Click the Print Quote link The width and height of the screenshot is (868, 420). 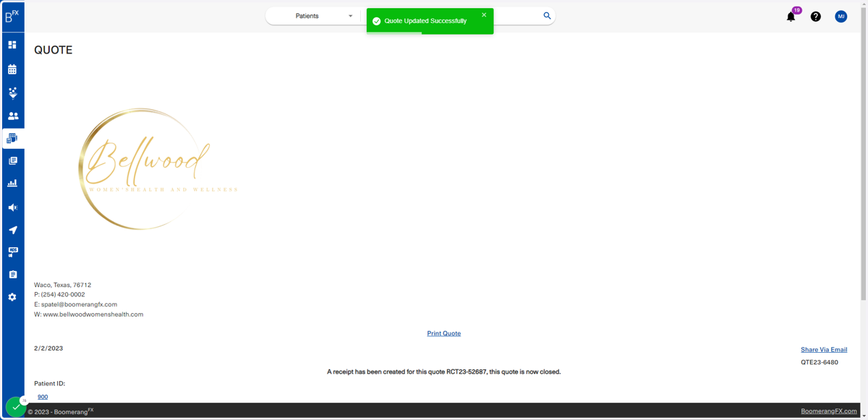tap(443, 333)
